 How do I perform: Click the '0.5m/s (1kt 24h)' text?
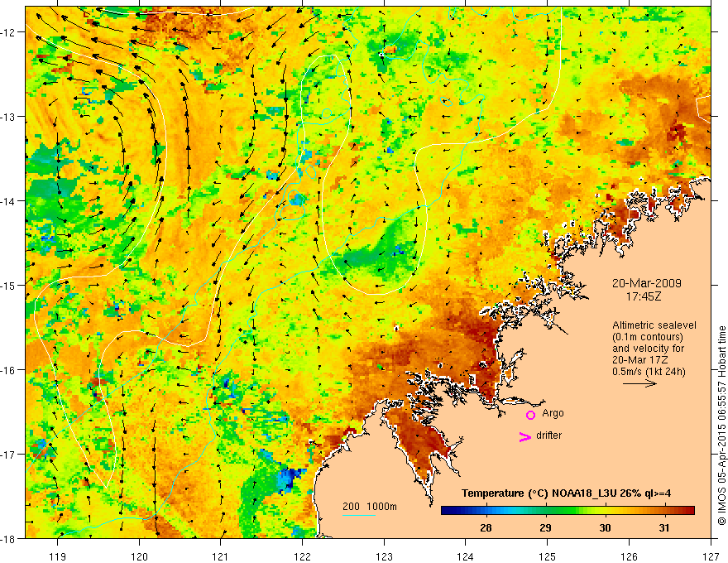pyautogui.click(x=649, y=372)
